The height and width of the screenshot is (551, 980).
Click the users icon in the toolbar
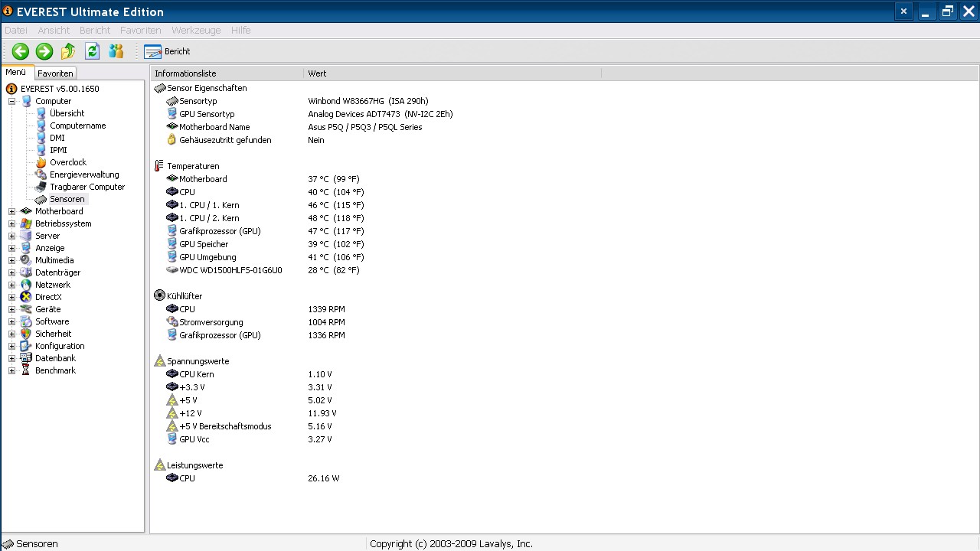(116, 51)
